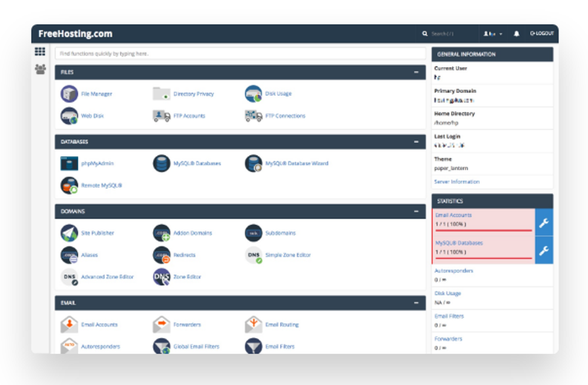Open the Site Publisher paper plane icon
This screenshot has width=588, height=385.
[x=69, y=233]
